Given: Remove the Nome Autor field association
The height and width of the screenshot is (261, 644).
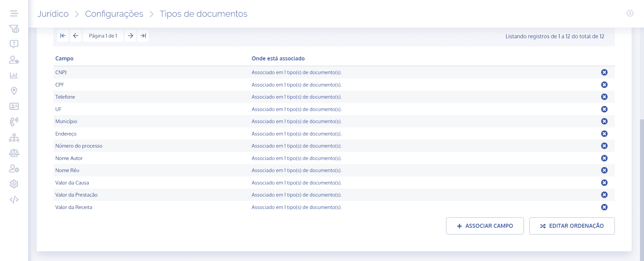Looking at the screenshot, I should (604, 158).
